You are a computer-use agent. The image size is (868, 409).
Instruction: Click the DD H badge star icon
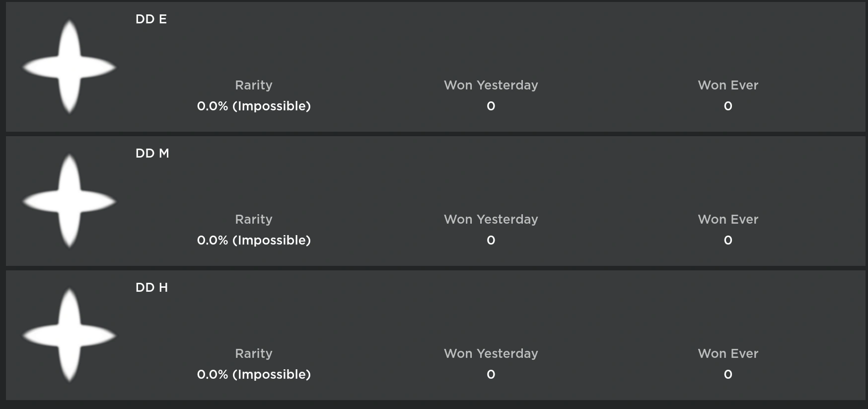69,335
